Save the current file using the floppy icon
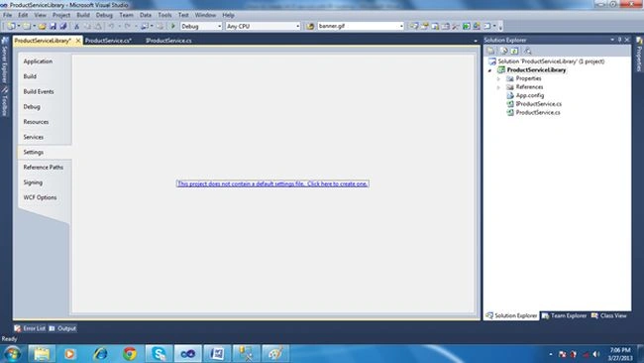Viewport: 644px width, 363px height. (x=53, y=26)
